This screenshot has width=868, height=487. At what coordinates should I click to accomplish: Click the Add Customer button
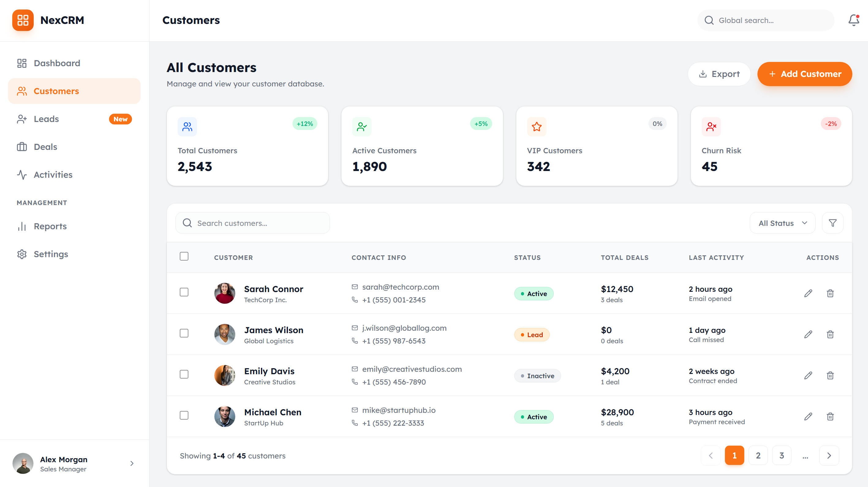804,74
